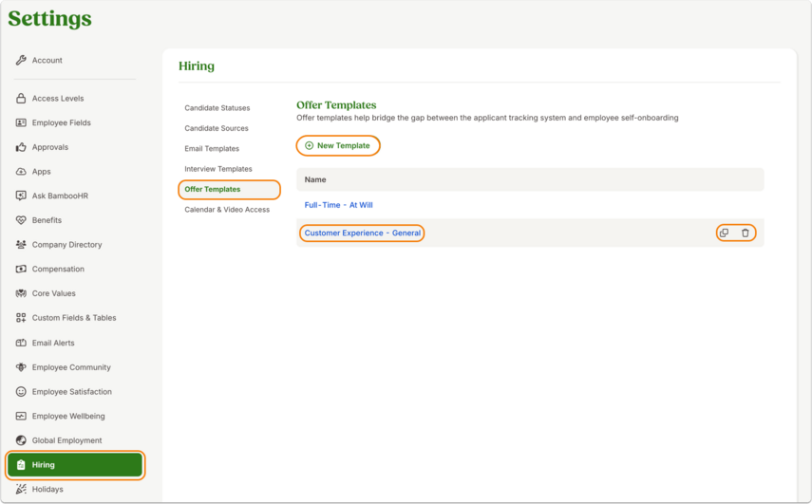
Task: Click the Ask BambooHR chat icon
Action: tap(21, 196)
